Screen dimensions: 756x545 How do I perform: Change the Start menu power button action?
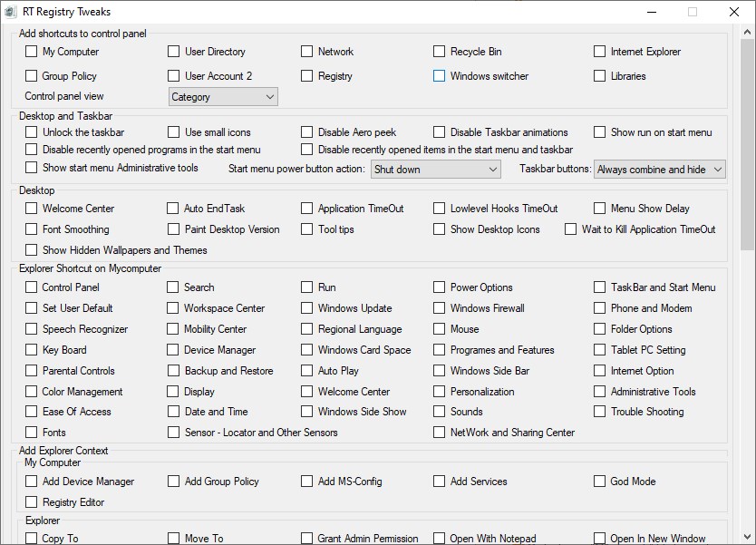point(435,169)
